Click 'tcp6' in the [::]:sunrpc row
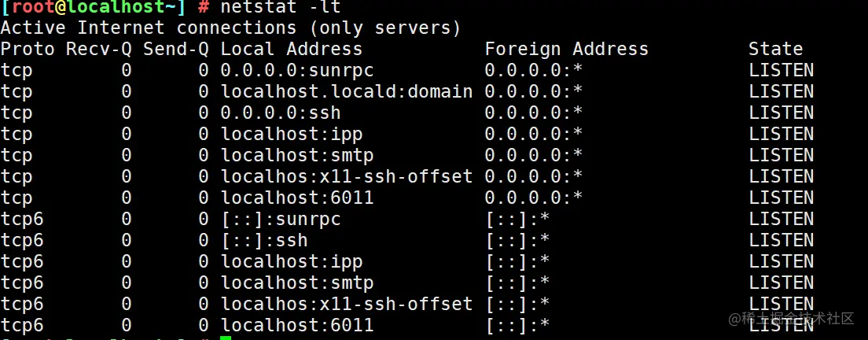 point(22,220)
